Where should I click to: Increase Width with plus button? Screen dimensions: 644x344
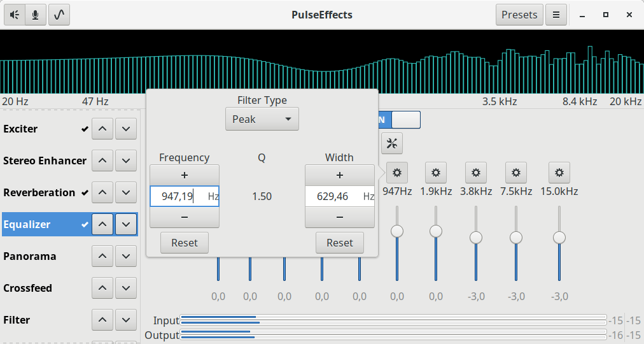340,175
